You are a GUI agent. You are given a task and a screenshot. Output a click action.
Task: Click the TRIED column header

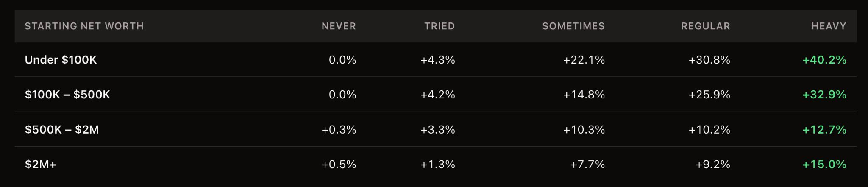pos(440,26)
